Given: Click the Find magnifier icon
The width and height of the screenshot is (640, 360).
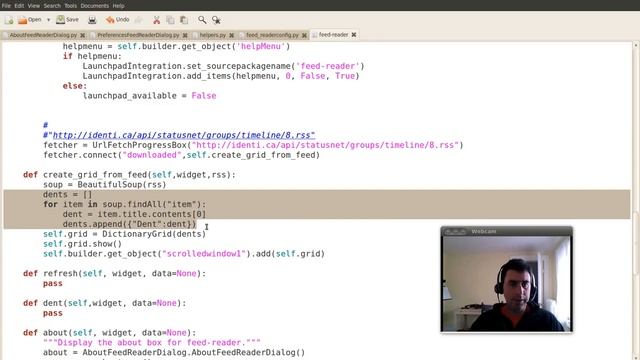Looking at the screenshot, I should pos(202,20).
